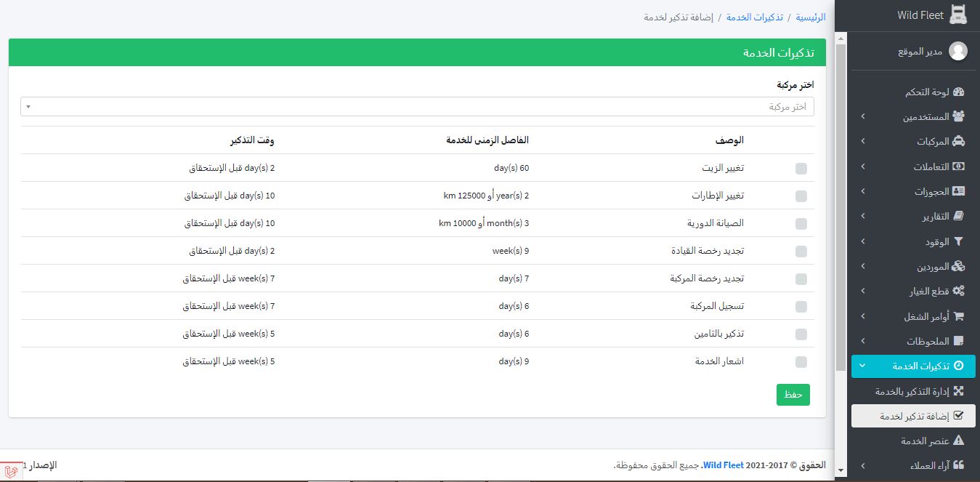Select the تذكير بالتامين checkbox
This screenshot has width=980, height=482.
(801, 334)
